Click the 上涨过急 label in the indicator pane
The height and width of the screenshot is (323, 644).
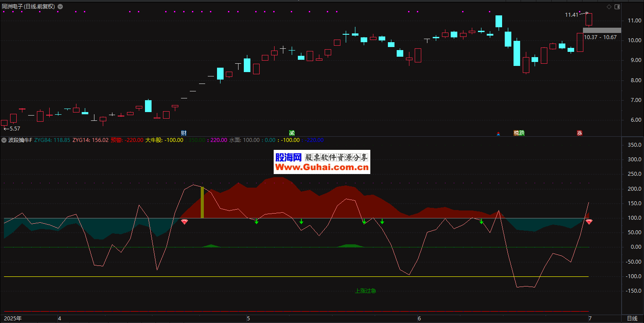point(365,291)
